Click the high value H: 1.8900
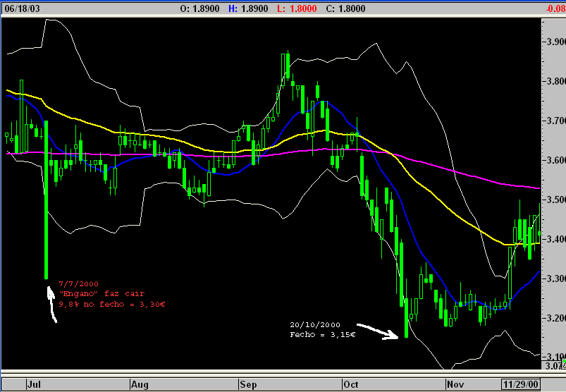The image size is (566, 392). 248,8
